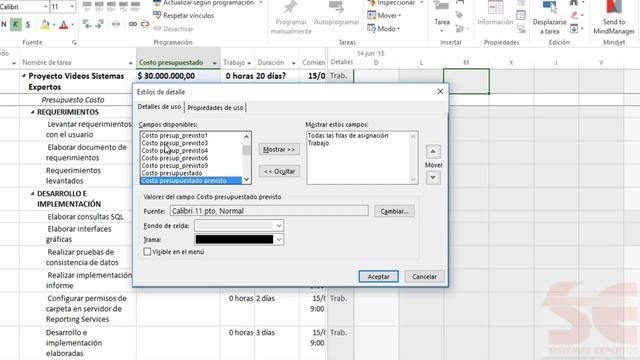Select Costo presup_previsto1 in list
Viewport: 640px width, 360px height.
coord(174,136)
